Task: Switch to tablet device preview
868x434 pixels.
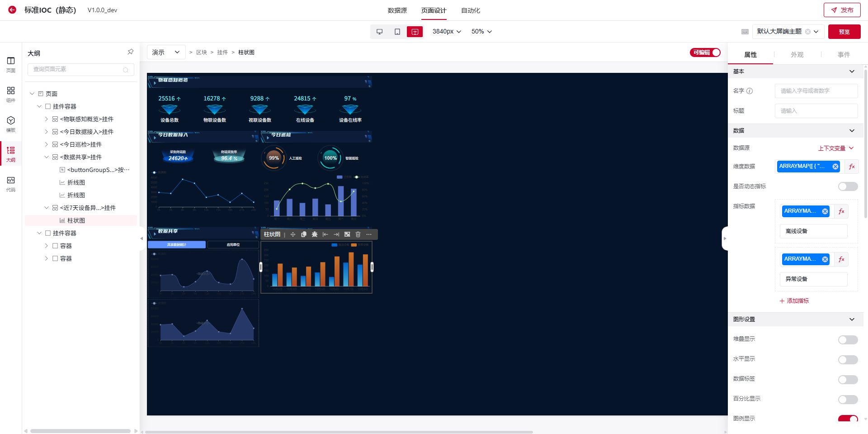Action: (397, 32)
